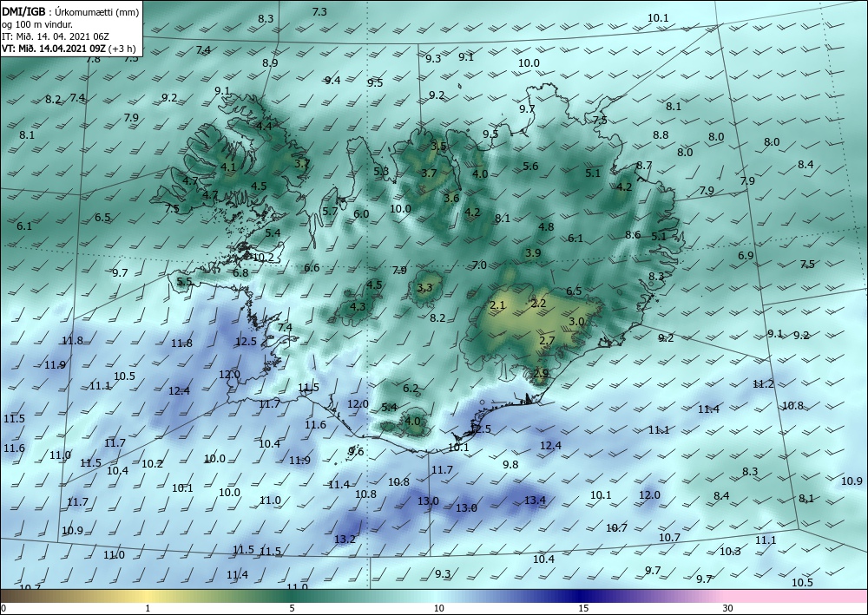The height and width of the screenshot is (615, 868).
Task: Click the 6.0 value on the map
Action: click(361, 214)
